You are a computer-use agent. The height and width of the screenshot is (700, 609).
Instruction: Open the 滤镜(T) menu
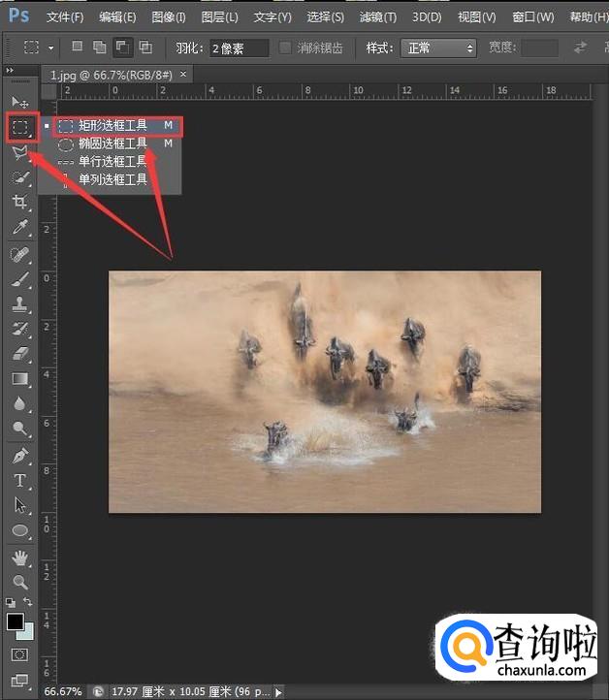coord(378,17)
